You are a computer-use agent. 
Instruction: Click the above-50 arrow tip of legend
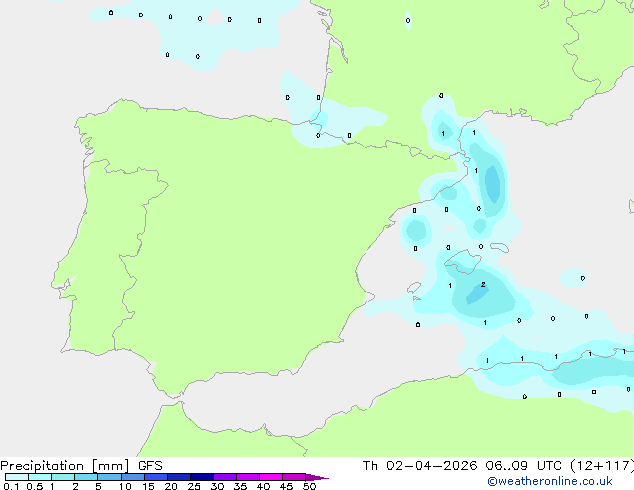pyautogui.click(x=317, y=477)
